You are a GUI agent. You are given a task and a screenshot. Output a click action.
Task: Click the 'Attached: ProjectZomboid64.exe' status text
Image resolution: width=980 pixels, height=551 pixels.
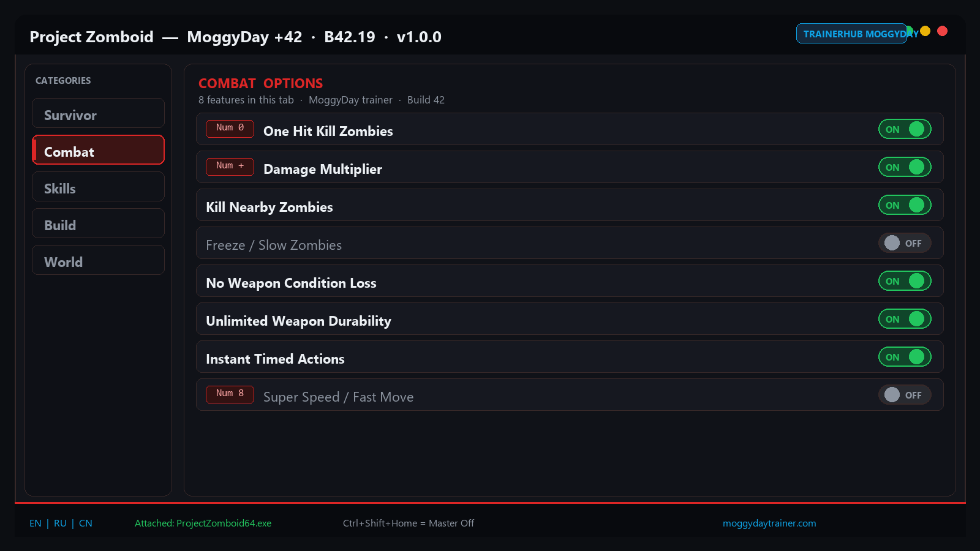coord(203,523)
